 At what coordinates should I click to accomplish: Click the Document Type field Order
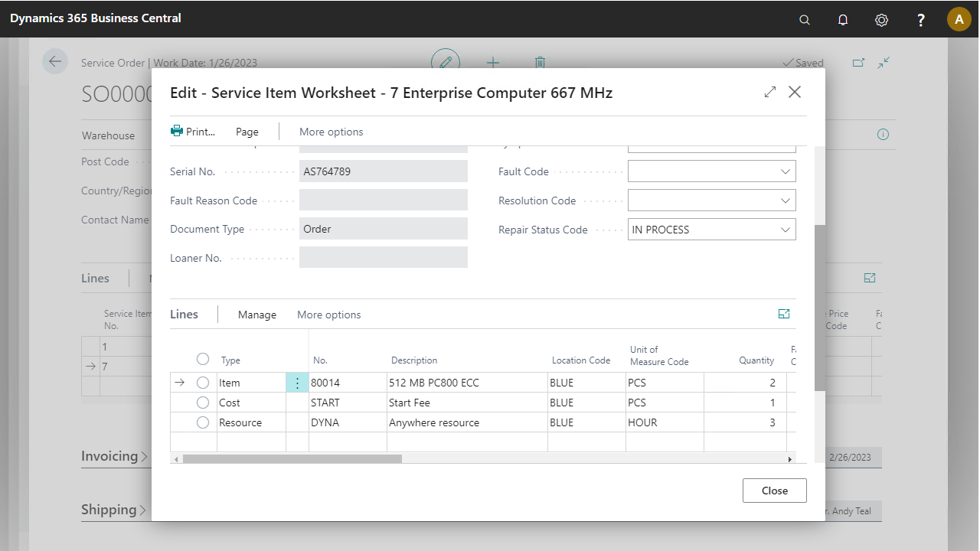[x=384, y=229]
